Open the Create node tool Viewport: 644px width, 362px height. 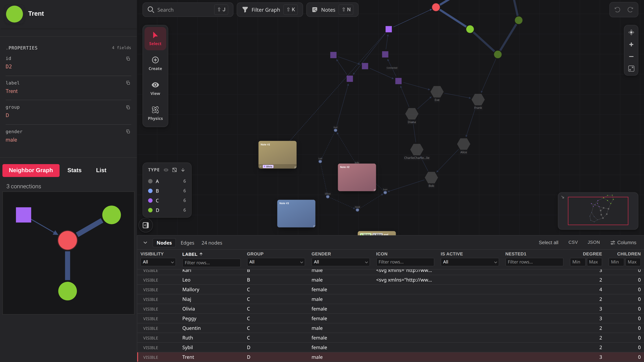[x=155, y=64]
